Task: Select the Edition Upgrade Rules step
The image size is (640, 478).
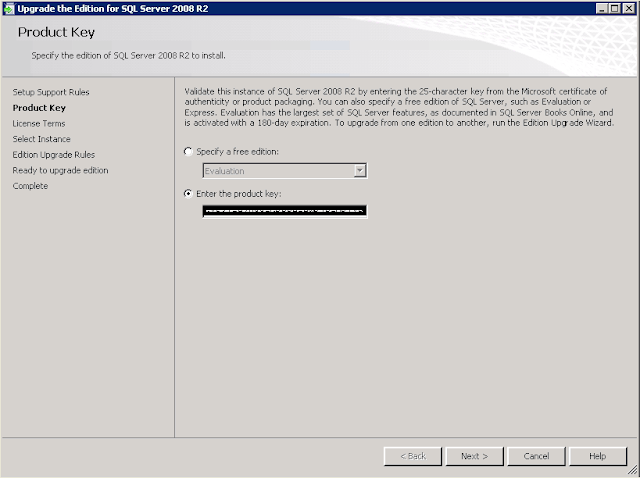Action: [x=53, y=155]
